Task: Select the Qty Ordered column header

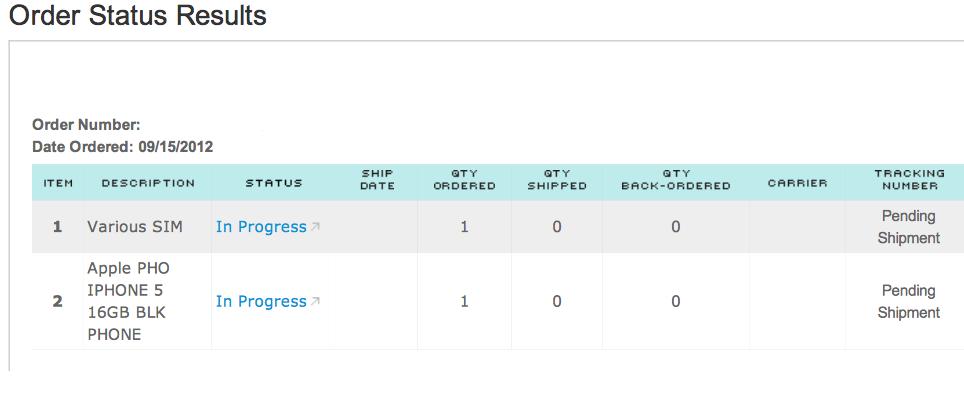Action: coord(464,180)
